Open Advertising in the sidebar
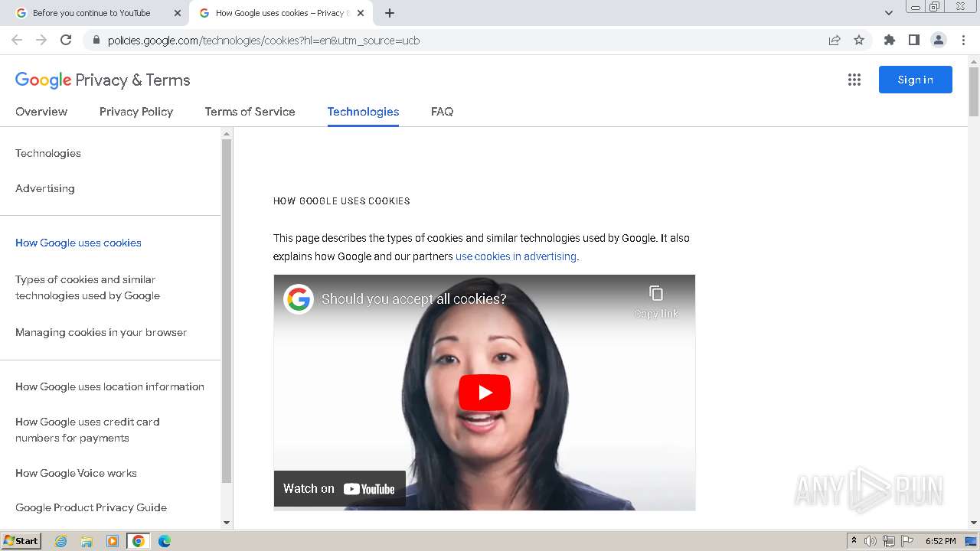 click(45, 188)
